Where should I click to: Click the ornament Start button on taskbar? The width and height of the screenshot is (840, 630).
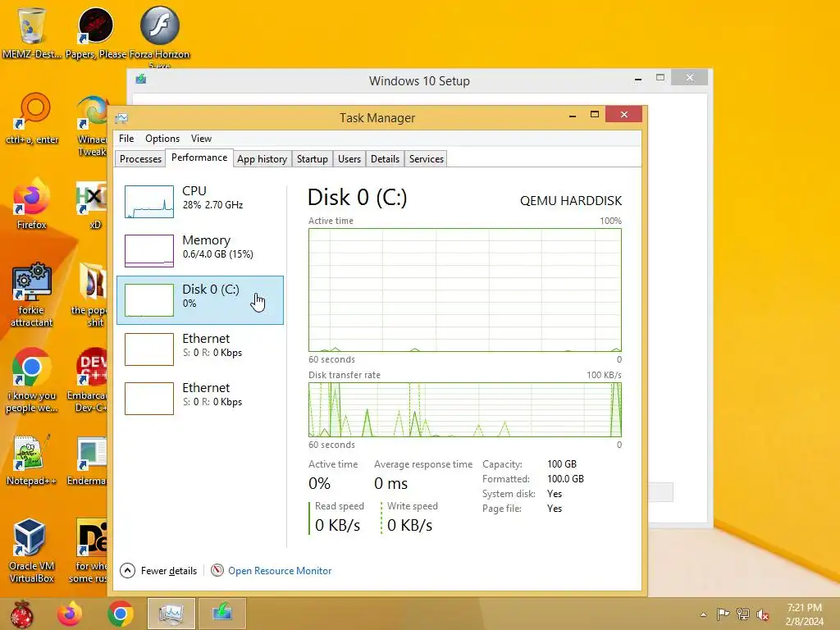(21, 614)
